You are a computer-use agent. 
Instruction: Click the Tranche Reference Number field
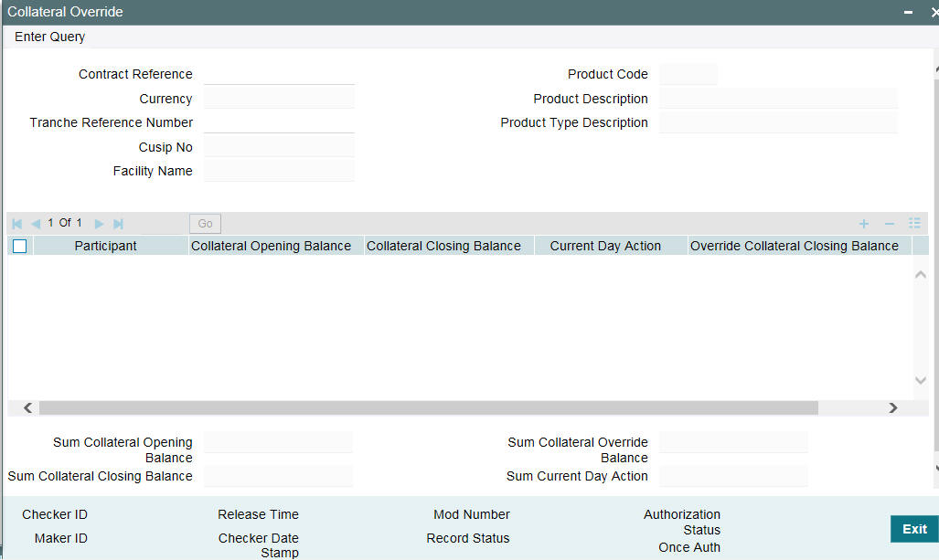click(x=279, y=122)
